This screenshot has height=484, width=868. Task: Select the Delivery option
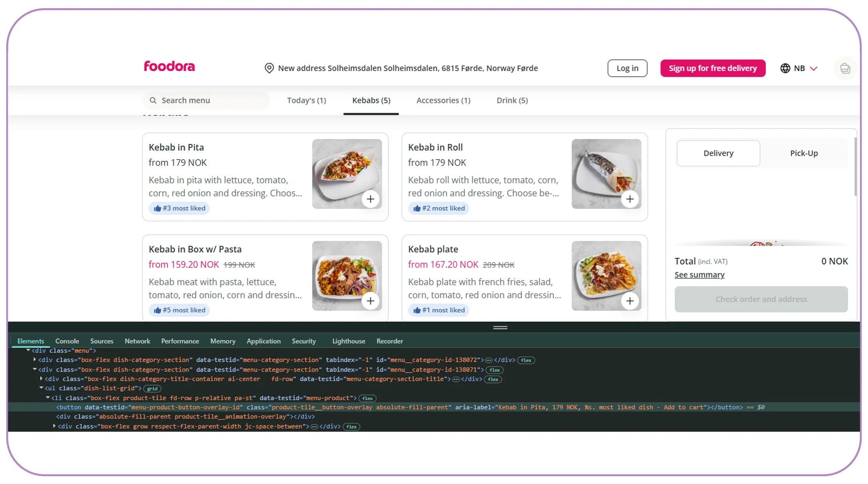click(x=718, y=153)
